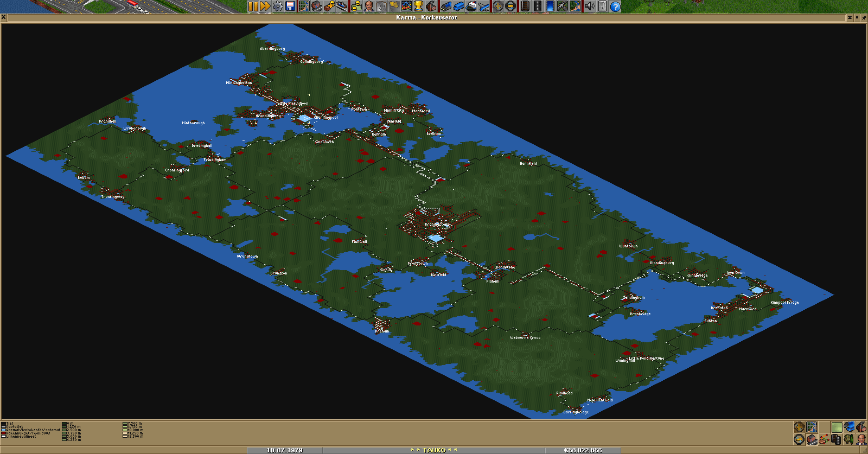
Task: Open the game options gear menu
Action: (x=278, y=7)
